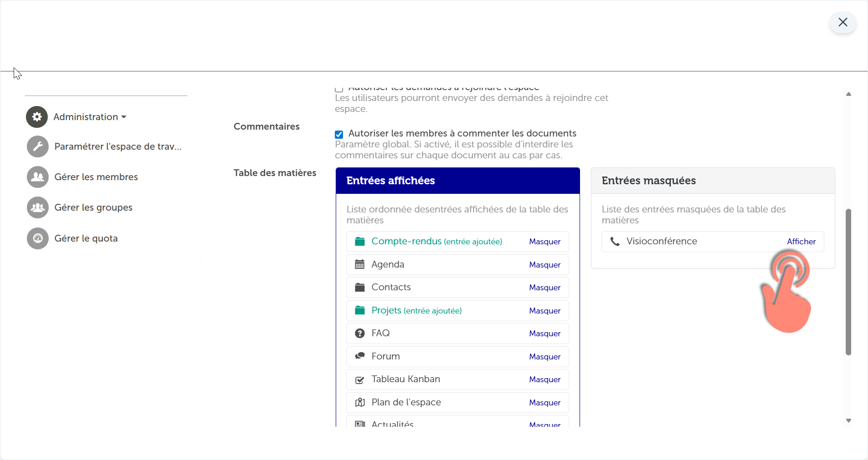Click the Plan de l'espace map icon
The height and width of the screenshot is (460, 868).
[360, 402]
